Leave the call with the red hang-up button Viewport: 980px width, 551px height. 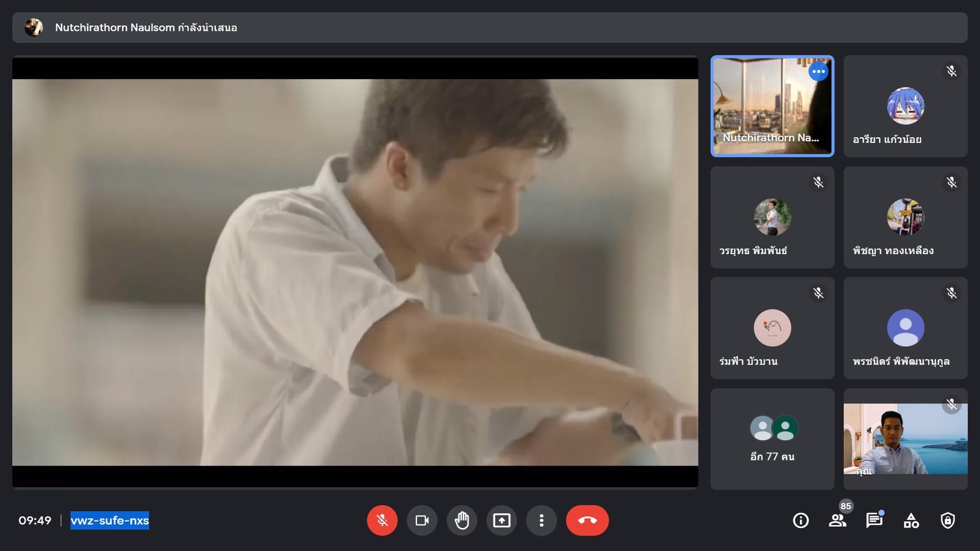[x=587, y=521]
